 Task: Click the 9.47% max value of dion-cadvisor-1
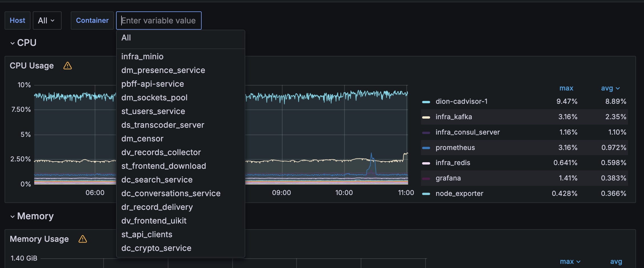pos(567,101)
